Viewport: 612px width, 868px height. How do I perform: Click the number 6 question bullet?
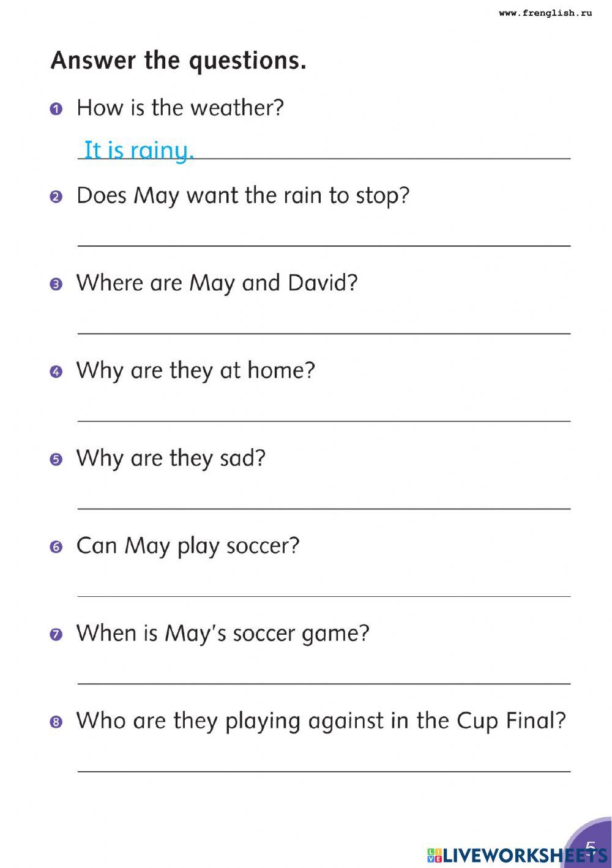click(56, 547)
